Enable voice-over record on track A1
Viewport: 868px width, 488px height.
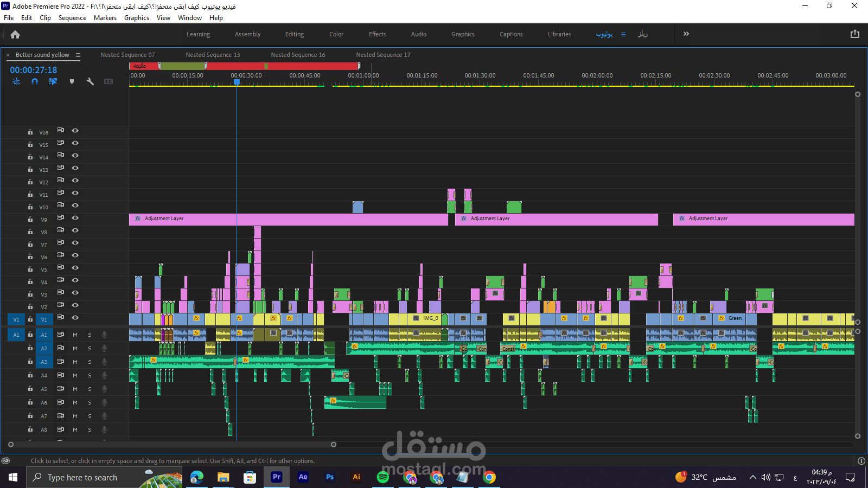104,335
